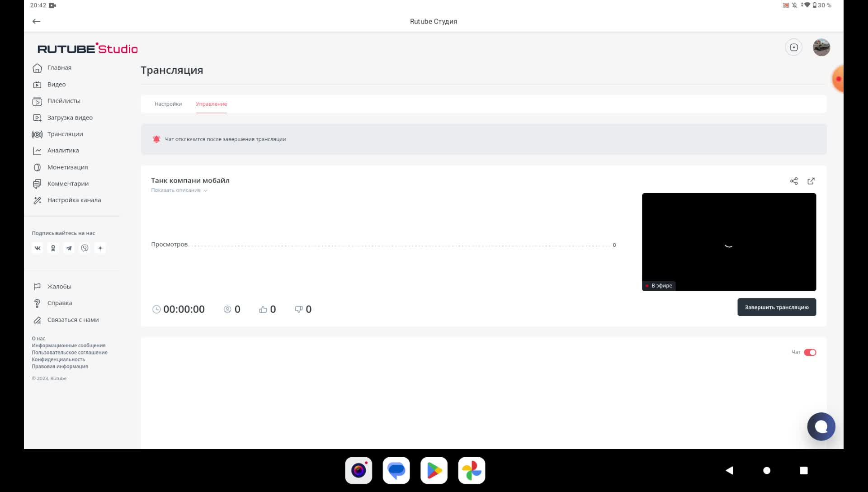Toggle the Чат switch off

pyautogui.click(x=810, y=352)
